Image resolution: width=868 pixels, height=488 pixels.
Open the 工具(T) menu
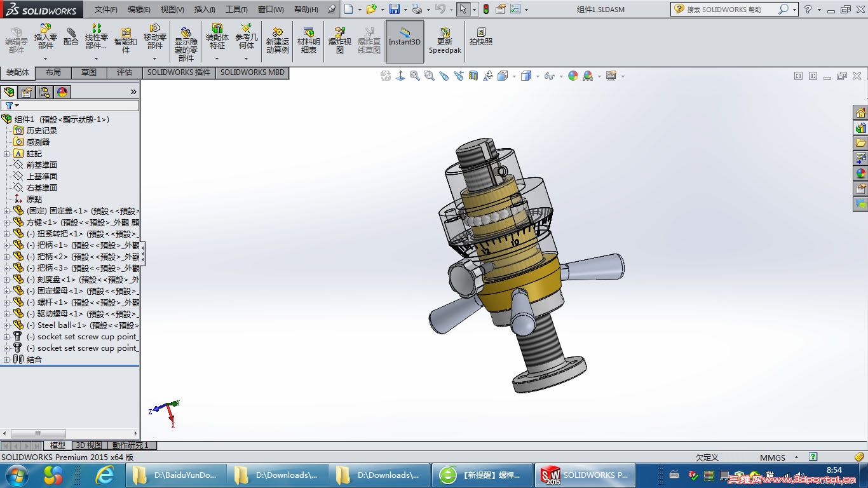[x=236, y=10]
